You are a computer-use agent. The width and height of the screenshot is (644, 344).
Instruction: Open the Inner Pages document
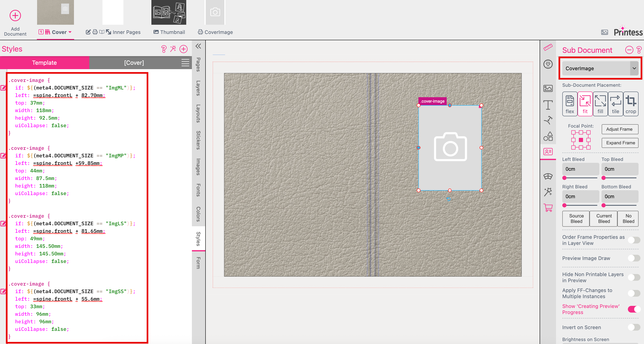(113, 32)
